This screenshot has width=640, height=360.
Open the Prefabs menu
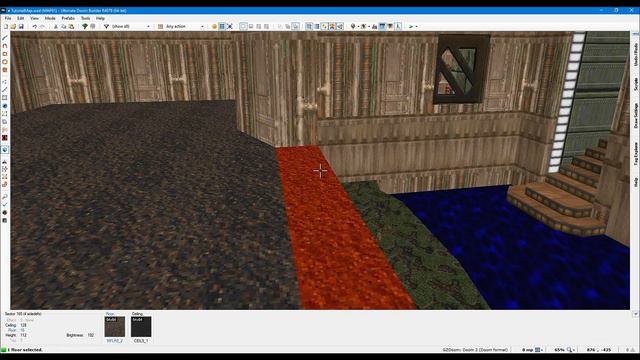[68, 18]
